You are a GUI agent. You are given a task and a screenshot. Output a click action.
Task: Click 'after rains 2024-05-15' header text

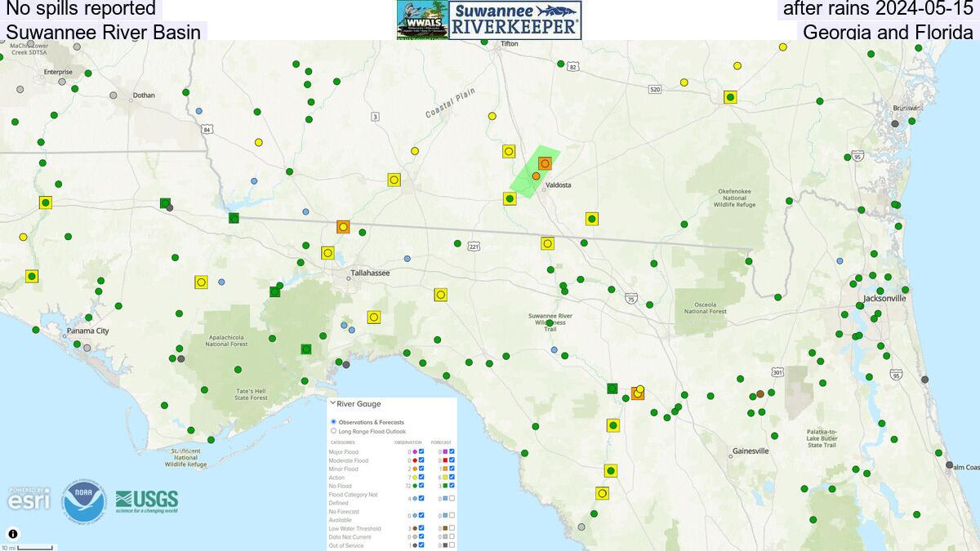879,9
